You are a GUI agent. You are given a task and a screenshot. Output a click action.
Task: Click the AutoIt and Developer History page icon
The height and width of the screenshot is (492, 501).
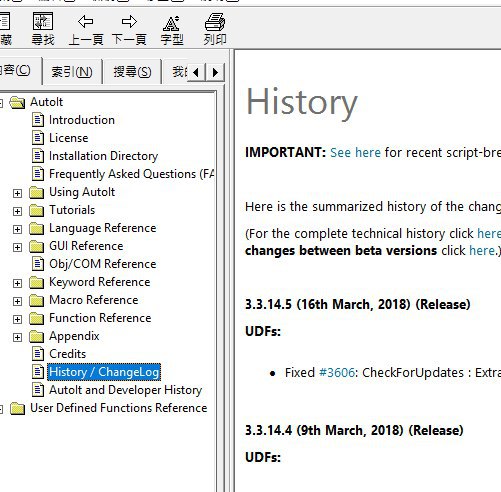point(38,390)
